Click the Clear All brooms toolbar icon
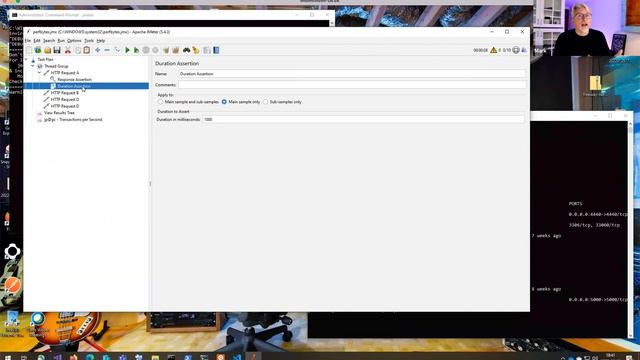Screen dimensions: 640x360 point(176,50)
